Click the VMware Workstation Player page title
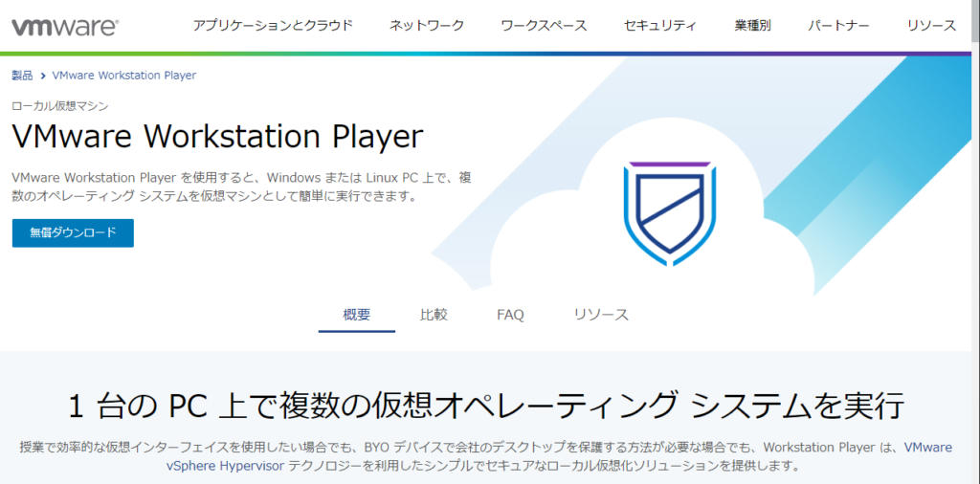Viewport: 980px width, 484px height. tap(217, 136)
